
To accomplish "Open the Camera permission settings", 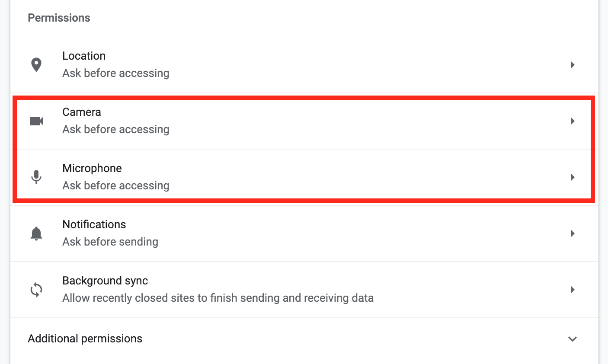I will (x=304, y=121).
